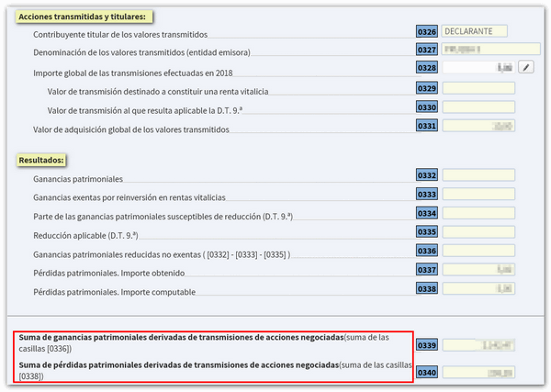
Task: Click the Resultados section header
Action: [x=41, y=160]
